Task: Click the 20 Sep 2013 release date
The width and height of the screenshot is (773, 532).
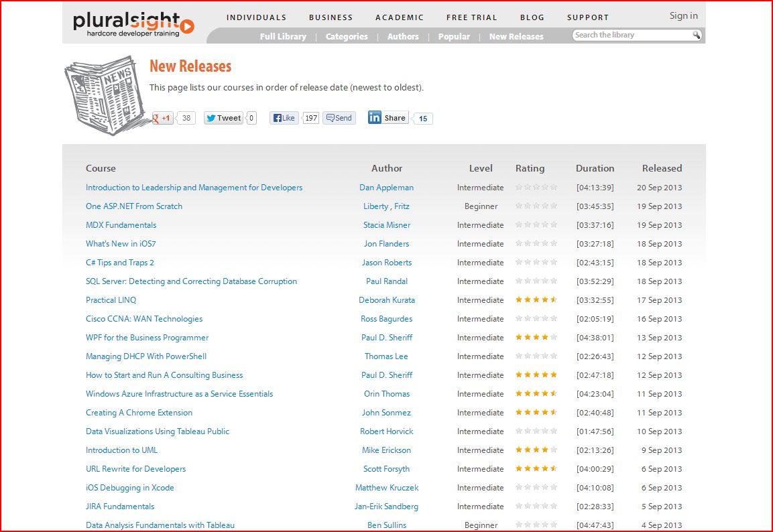Action: coord(659,188)
